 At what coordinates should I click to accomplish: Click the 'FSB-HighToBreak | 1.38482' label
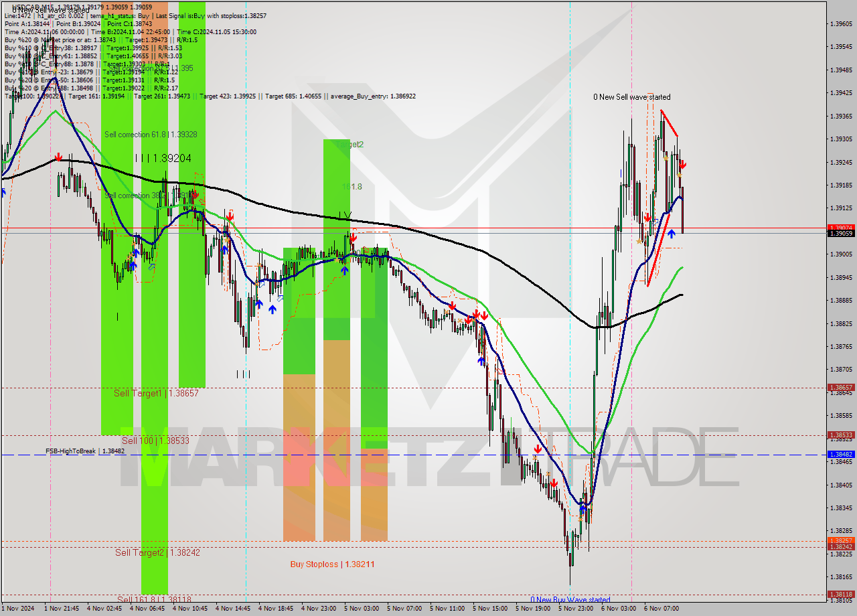point(85,451)
